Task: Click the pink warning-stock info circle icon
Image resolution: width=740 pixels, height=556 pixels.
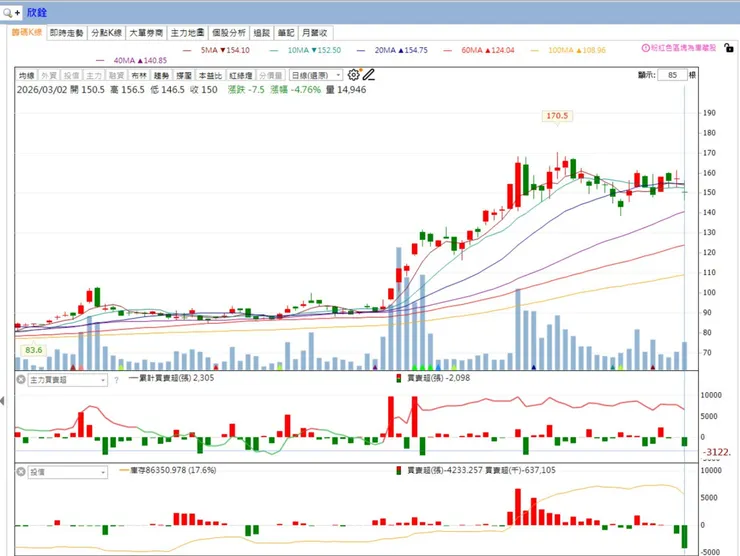Action: coord(646,48)
